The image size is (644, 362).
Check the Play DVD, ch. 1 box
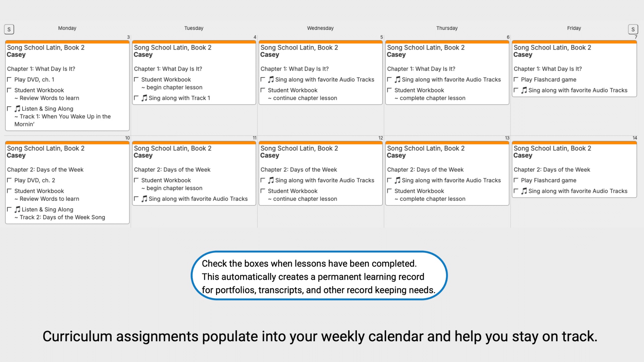coord(9,79)
